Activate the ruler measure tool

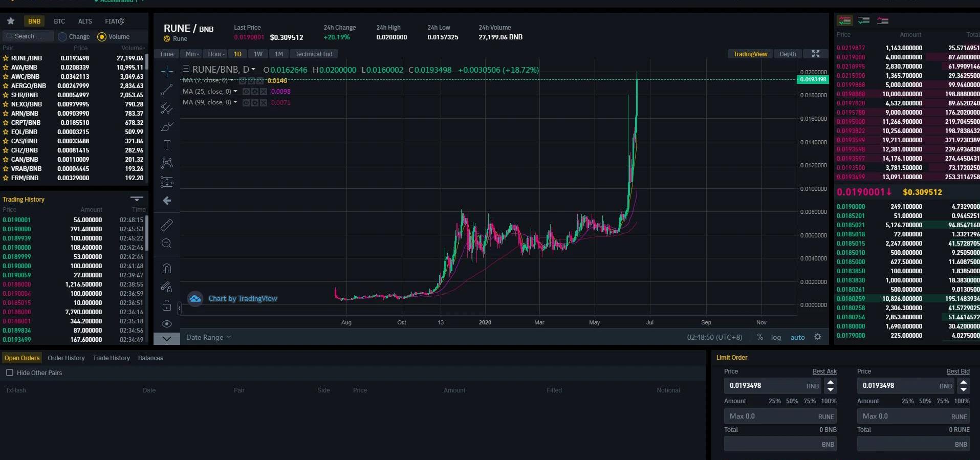167,225
